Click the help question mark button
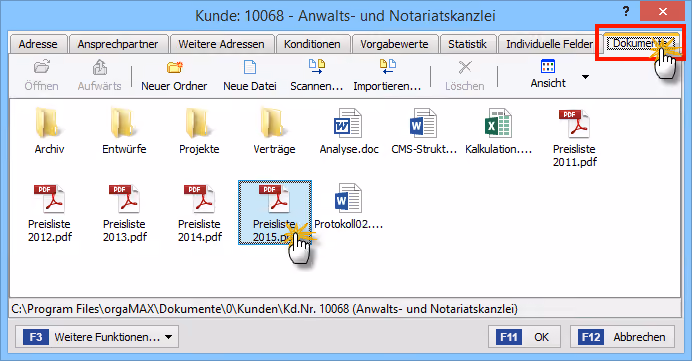 click(x=626, y=11)
